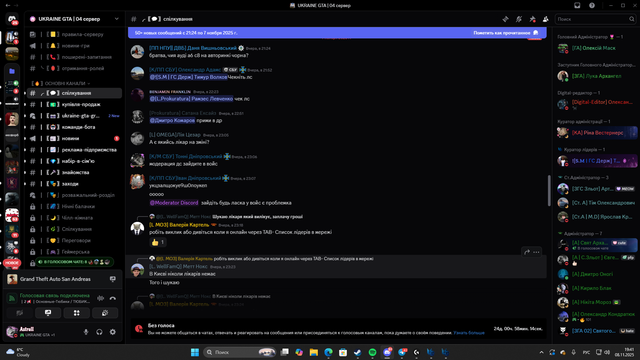The height and width of the screenshot is (360, 640).
Task: Open voice connection status signal icon
Action: 12,298
